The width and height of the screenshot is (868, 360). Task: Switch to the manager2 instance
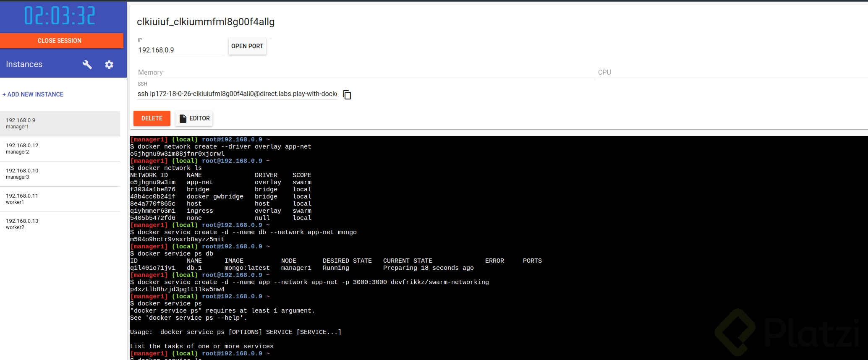[60, 149]
